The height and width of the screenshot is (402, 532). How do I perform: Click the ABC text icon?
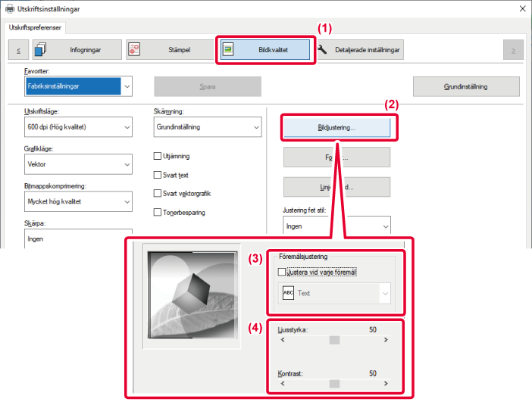tap(287, 292)
